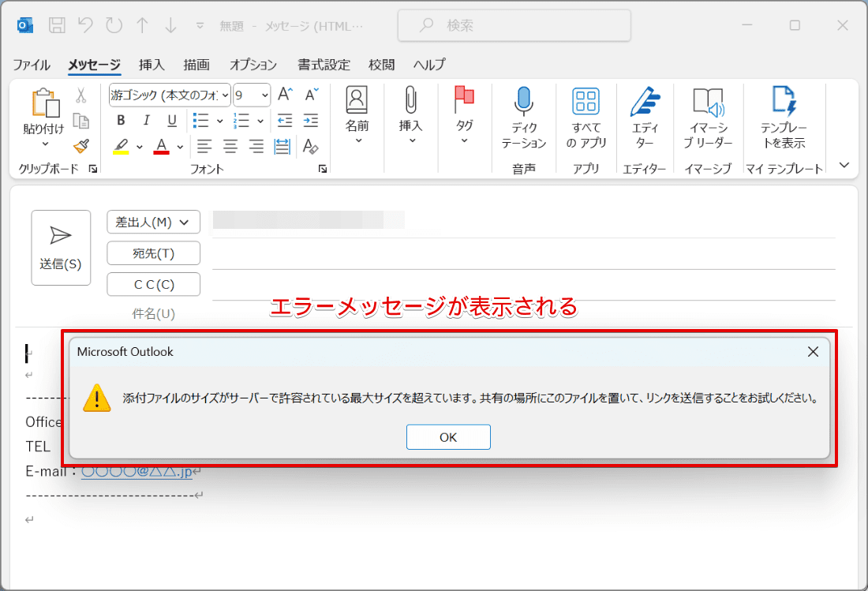
Task: Start ディクテーション microphone dictation
Action: point(524,119)
